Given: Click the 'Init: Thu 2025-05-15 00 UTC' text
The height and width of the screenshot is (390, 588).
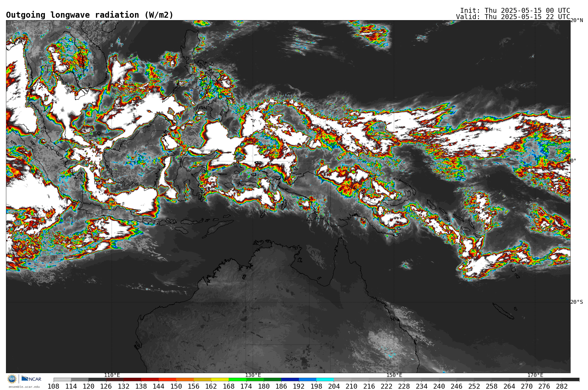Looking at the screenshot, I should (x=515, y=10).
